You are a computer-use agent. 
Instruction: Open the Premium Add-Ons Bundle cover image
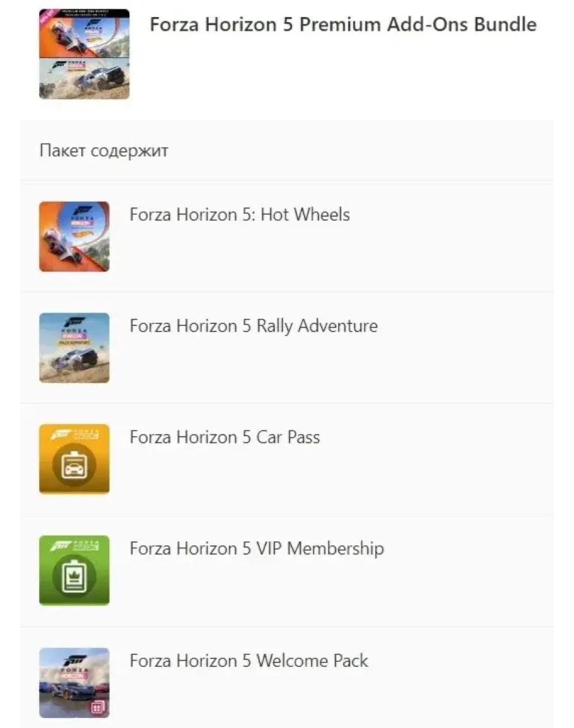(x=84, y=54)
